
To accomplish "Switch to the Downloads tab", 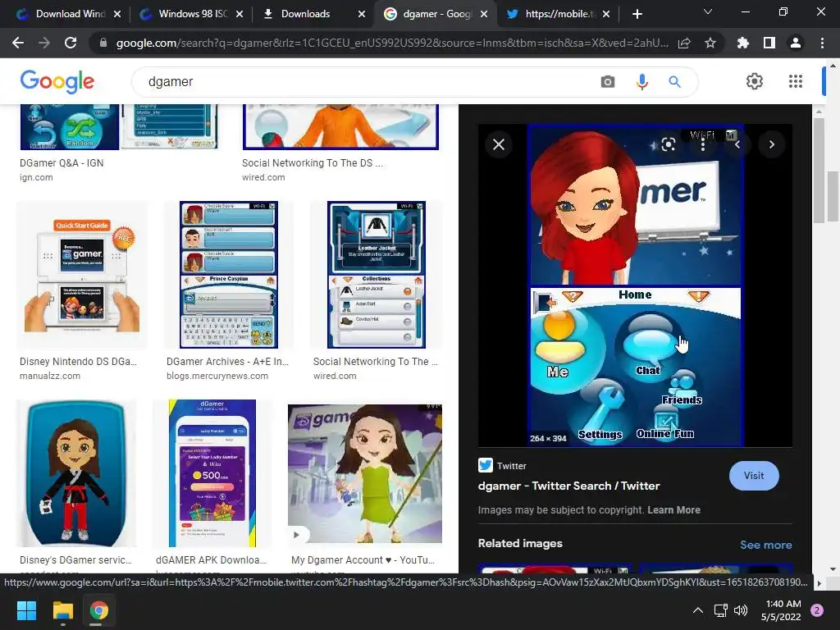I will (305, 14).
